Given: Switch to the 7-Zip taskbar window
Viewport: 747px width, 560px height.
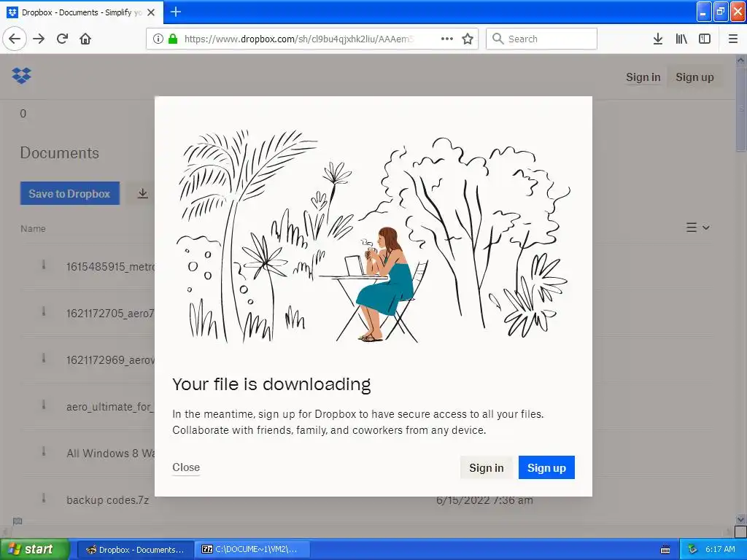Looking at the screenshot, I should point(253,550).
